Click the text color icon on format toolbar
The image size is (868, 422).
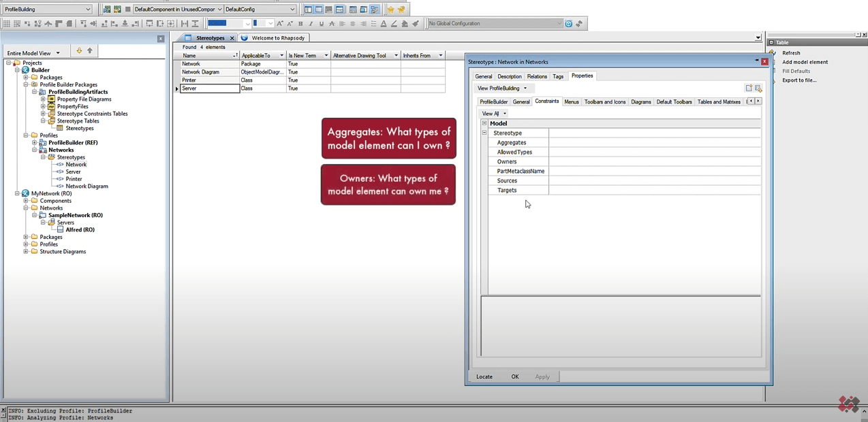click(382, 23)
